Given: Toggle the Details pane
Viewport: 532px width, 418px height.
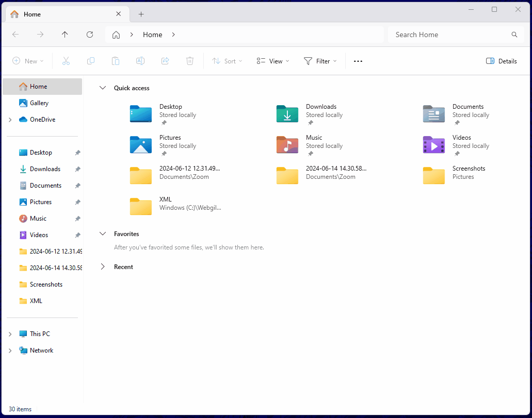Looking at the screenshot, I should pyautogui.click(x=501, y=61).
